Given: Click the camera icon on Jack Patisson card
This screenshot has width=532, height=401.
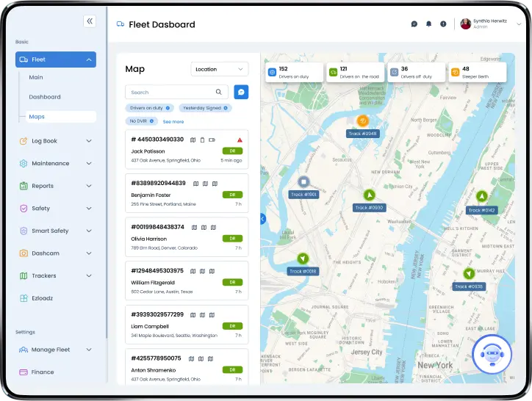Looking at the screenshot, I should point(212,140).
